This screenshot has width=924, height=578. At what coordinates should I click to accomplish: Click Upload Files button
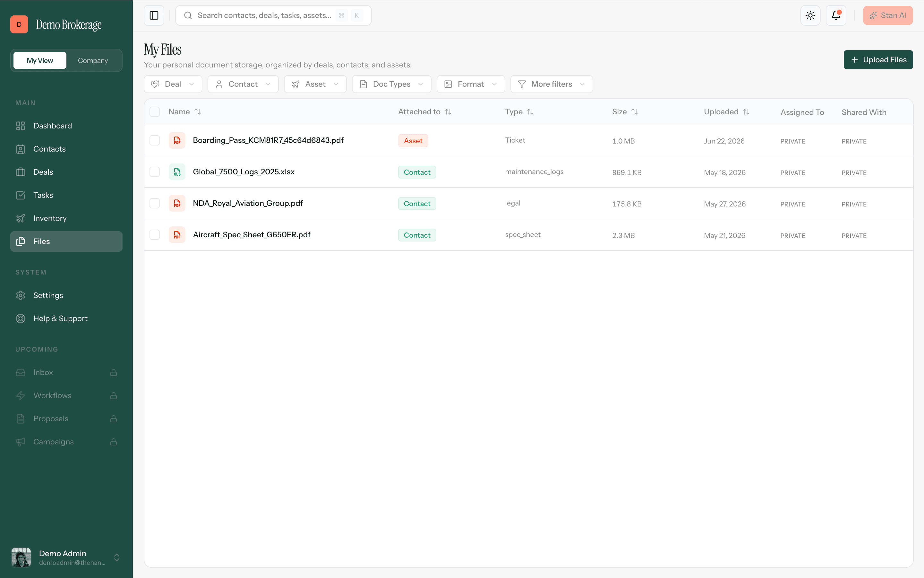878,60
